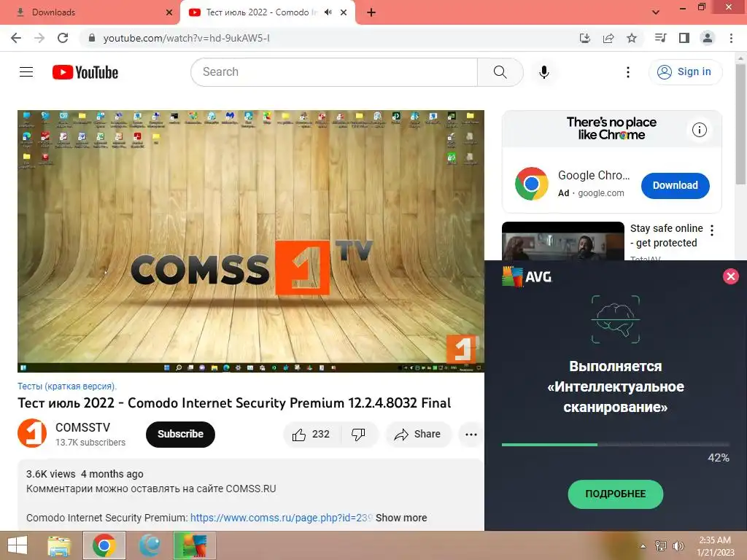The width and height of the screenshot is (747, 560).
Task: Click the address bar URL
Action: click(186, 38)
